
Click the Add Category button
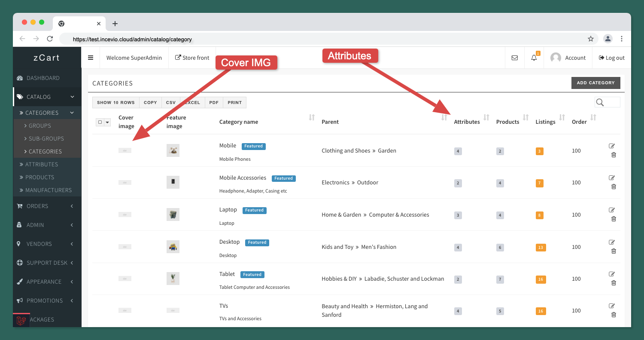(595, 83)
